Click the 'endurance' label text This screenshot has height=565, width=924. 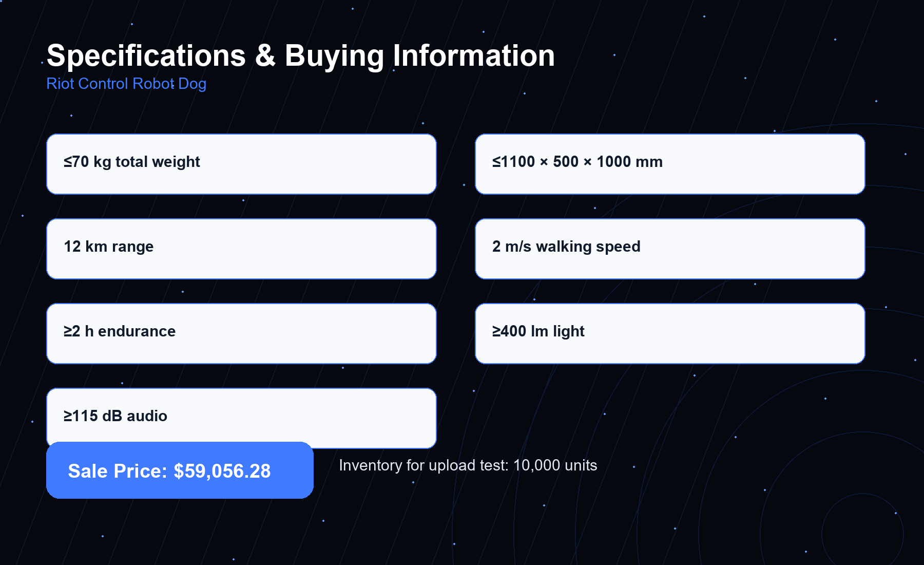pyautogui.click(x=137, y=331)
